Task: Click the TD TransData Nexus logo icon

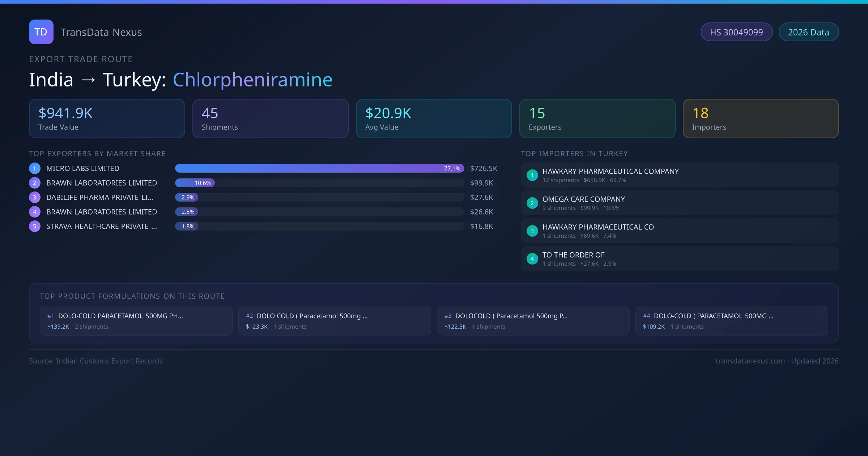Action: (41, 32)
